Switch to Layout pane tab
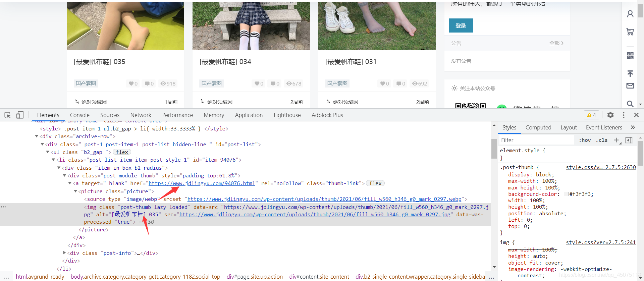Screen dimensions: 644x281 coord(569,127)
